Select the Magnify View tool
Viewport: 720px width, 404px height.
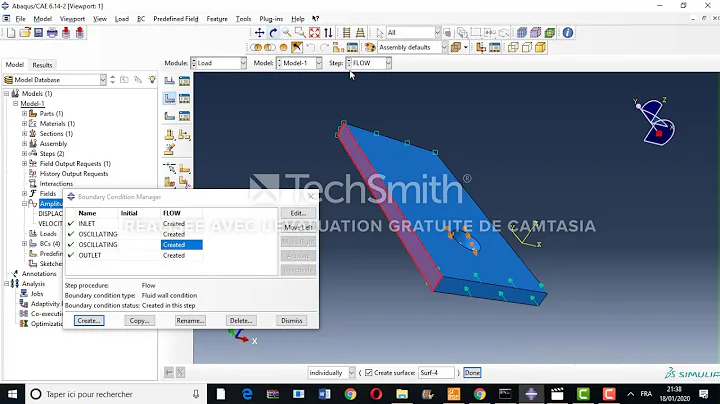click(x=287, y=33)
